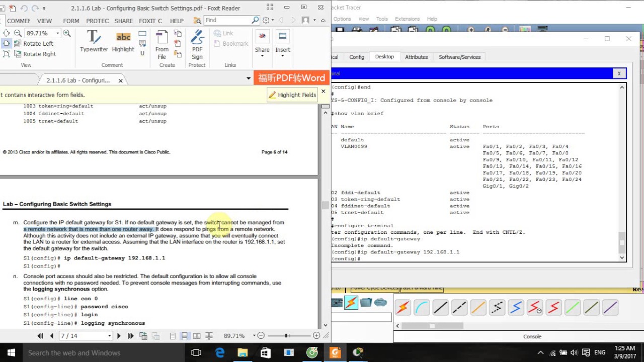Viewport: 644px width, 362px height.
Task: Click the From File create button
Action: click(x=162, y=44)
